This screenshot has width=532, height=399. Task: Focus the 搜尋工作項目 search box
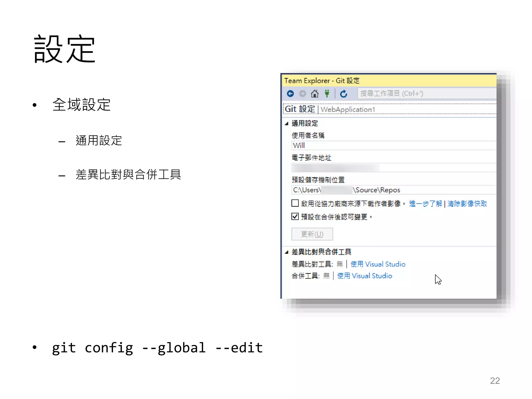pos(427,94)
